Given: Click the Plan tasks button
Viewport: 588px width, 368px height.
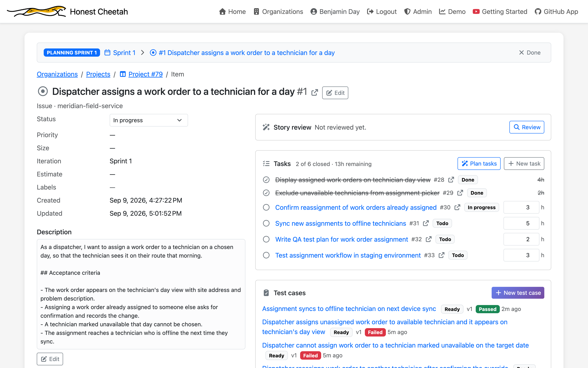Looking at the screenshot, I should click(479, 164).
